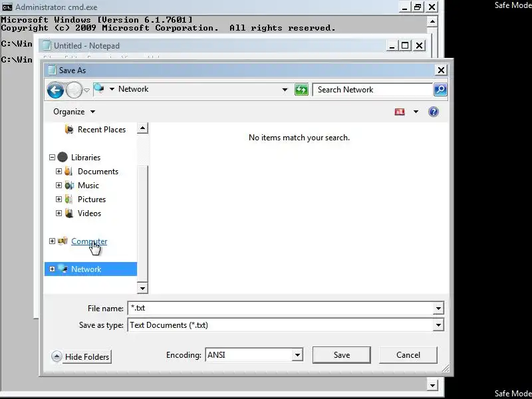Go back using the blue Back arrow
Image resolution: width=532 pixels, height=399 pixels.
pyautogui.click(x=55, y=90)
